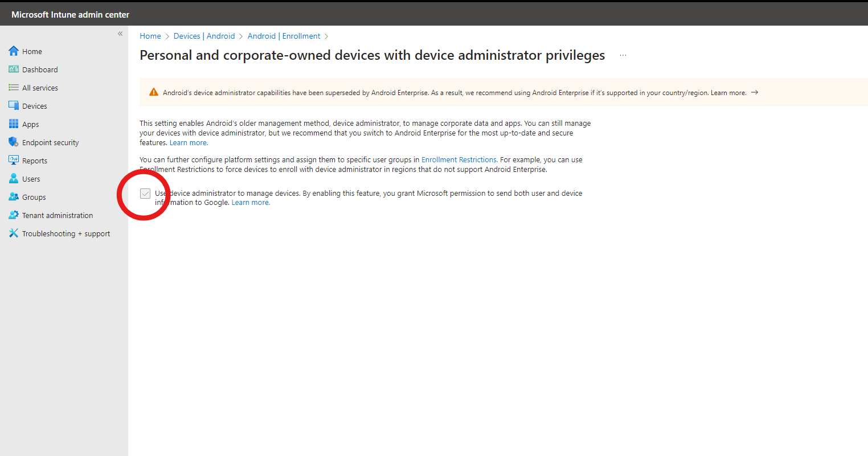Click the chevron after the Home breadcrumb
868x456 pixels.
(x=167, y=36)
